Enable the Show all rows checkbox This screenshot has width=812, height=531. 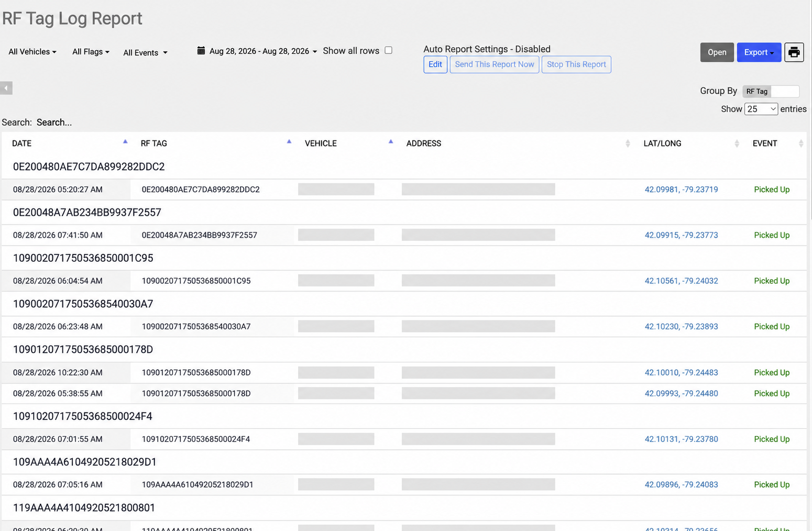coord(388,50)
